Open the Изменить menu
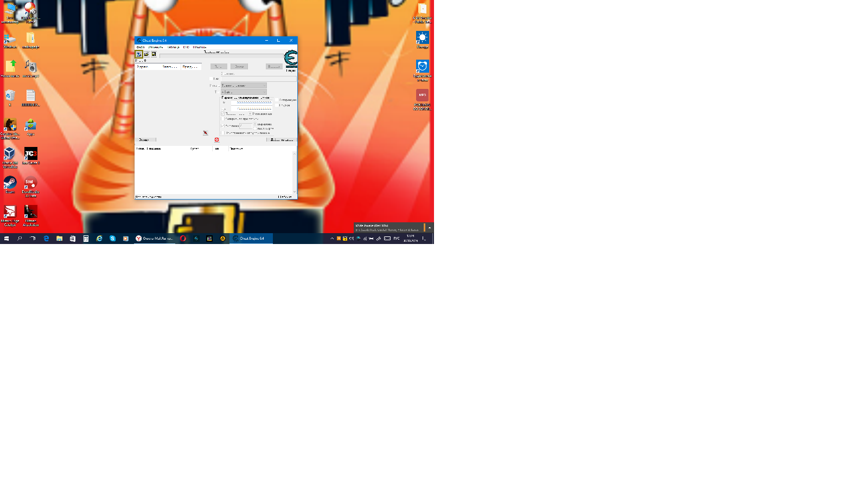 (x=156, y=47)
